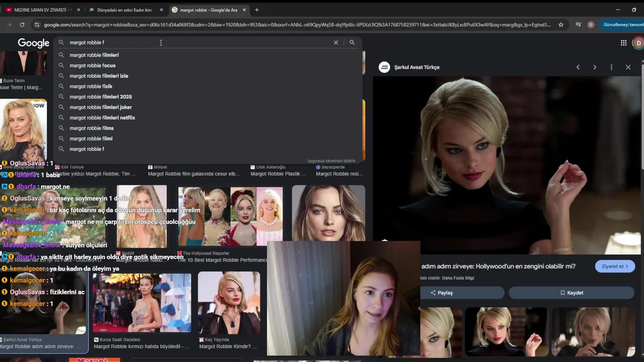The width and height of the screenshot is (644, 362).
Task: Choose suggestion margot robbie focus
Action: [93, 65]
